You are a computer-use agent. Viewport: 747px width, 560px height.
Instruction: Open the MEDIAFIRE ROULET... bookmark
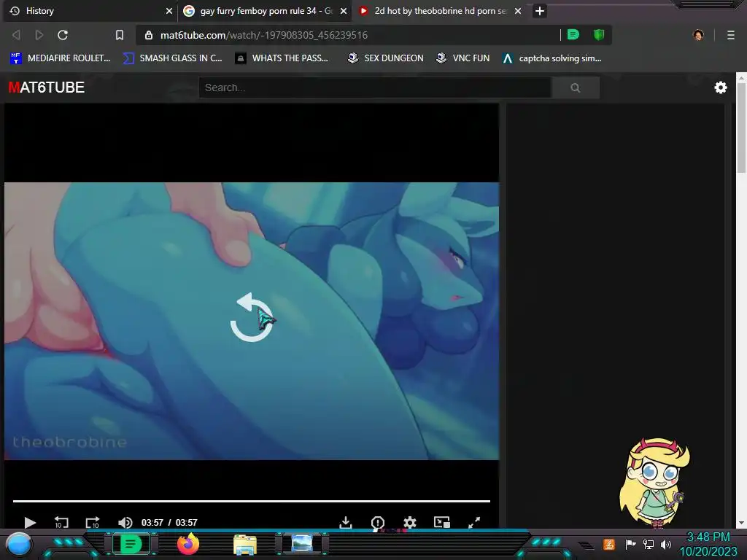click(x=60, y=58)
